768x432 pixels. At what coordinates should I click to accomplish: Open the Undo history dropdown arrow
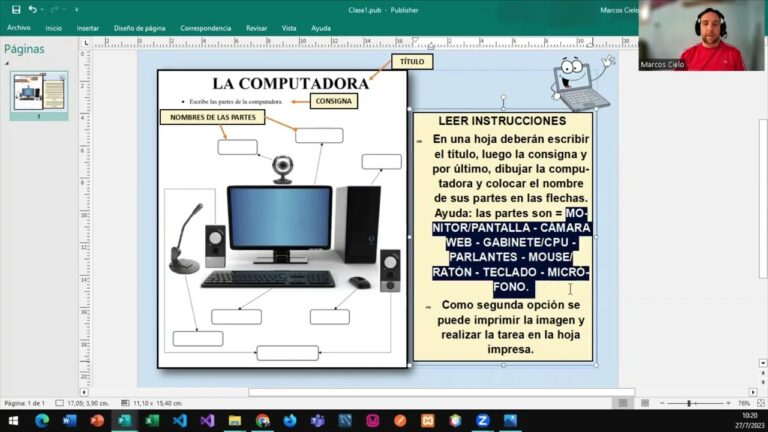point(42,9)
